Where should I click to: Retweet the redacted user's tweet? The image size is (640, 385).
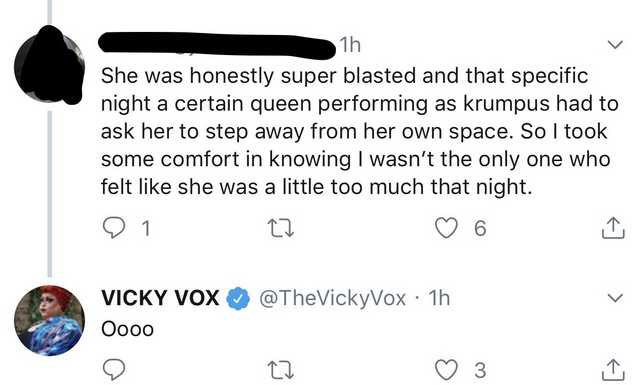click(x=280, y=228)
